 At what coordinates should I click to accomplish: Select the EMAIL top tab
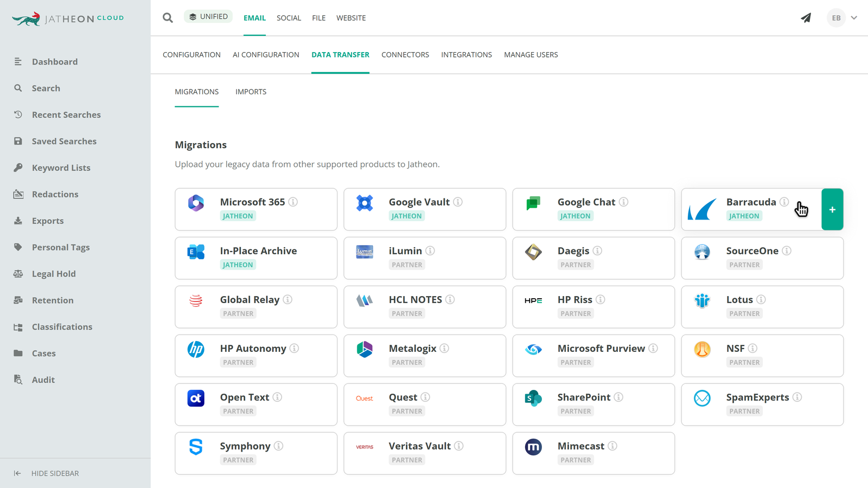point(254,18)
